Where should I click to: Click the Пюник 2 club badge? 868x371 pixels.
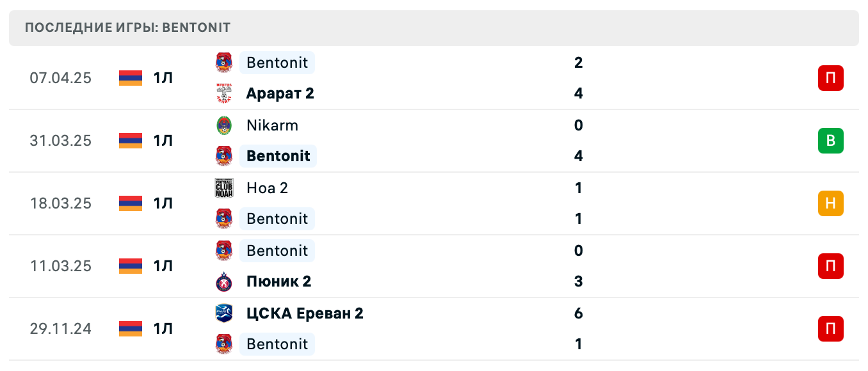pos(223,281)
